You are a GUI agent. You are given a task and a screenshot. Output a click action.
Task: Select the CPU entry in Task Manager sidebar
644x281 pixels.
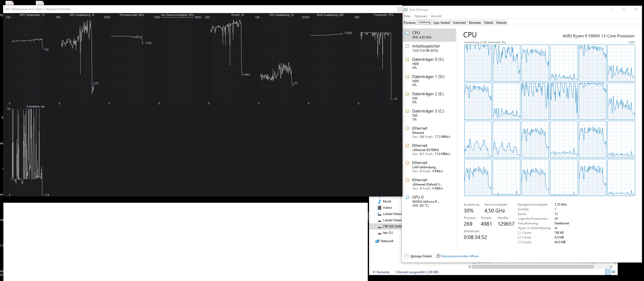pos(429,35)
